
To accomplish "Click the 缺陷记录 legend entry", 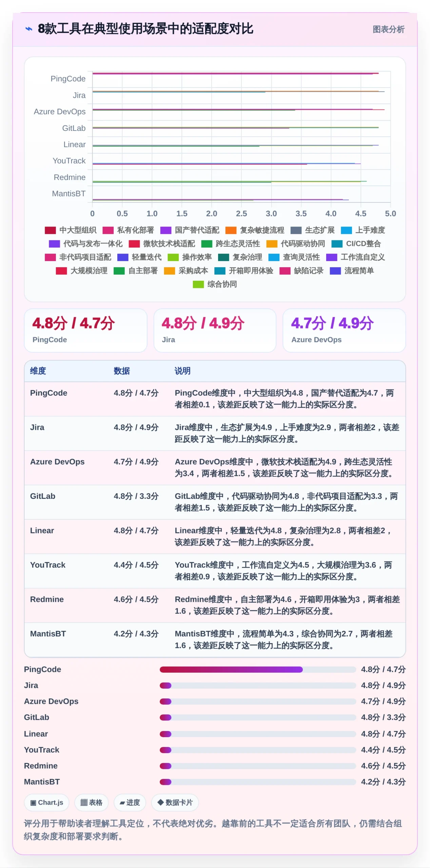I will pyautogui.click(x=301, y=271).
